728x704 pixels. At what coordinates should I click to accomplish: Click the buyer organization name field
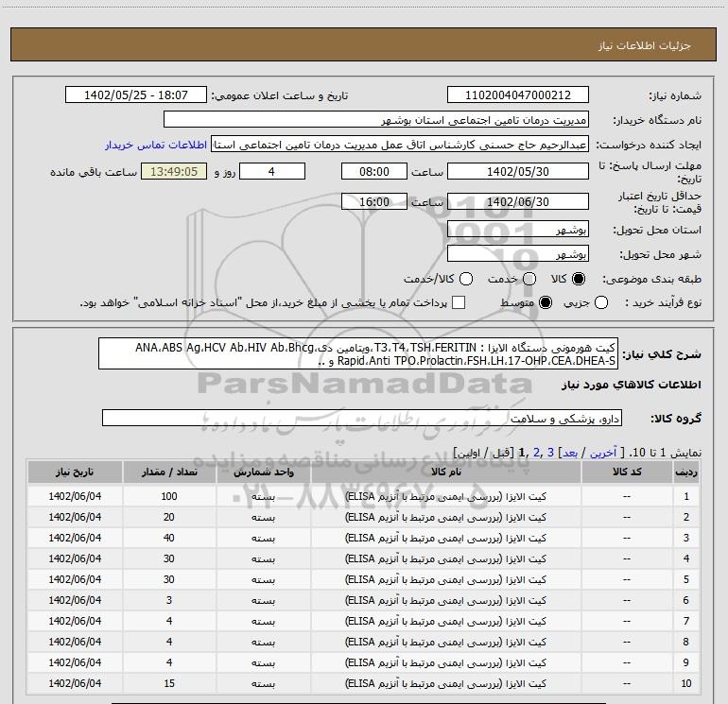(376, 120)
